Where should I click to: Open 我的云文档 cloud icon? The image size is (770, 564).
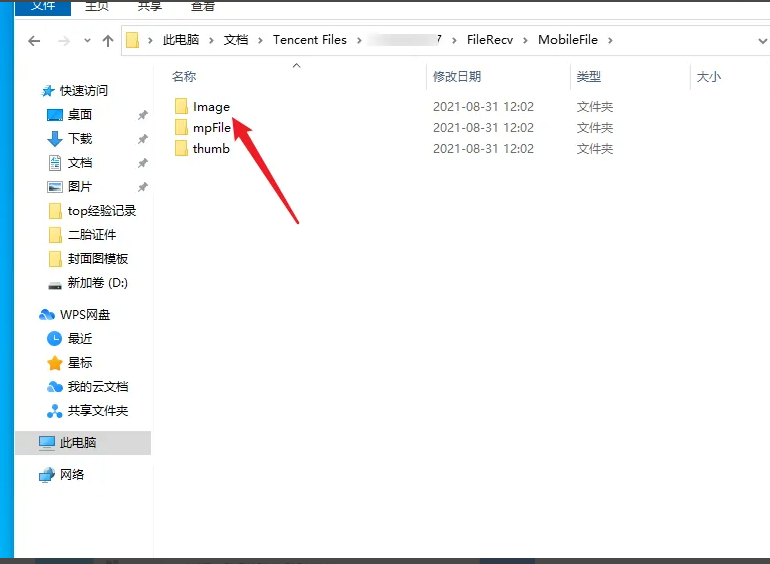click(55, 387)
